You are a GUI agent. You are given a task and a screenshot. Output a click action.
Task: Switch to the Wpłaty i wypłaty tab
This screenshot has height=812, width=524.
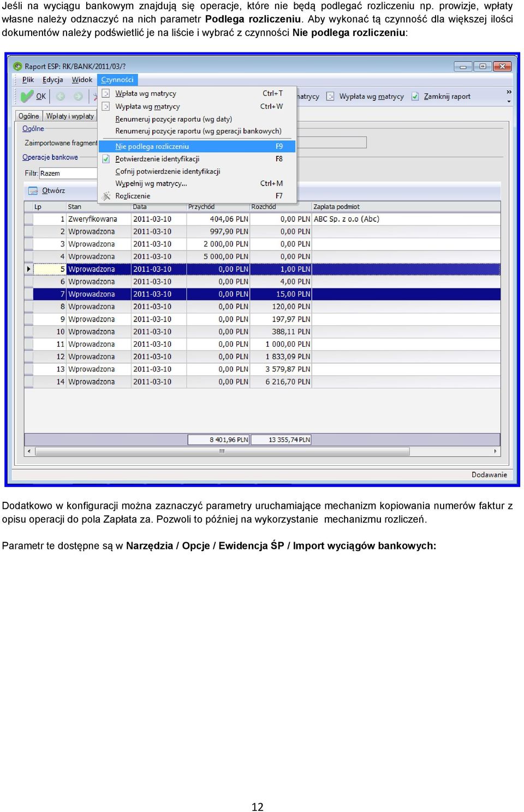(70, 116)
